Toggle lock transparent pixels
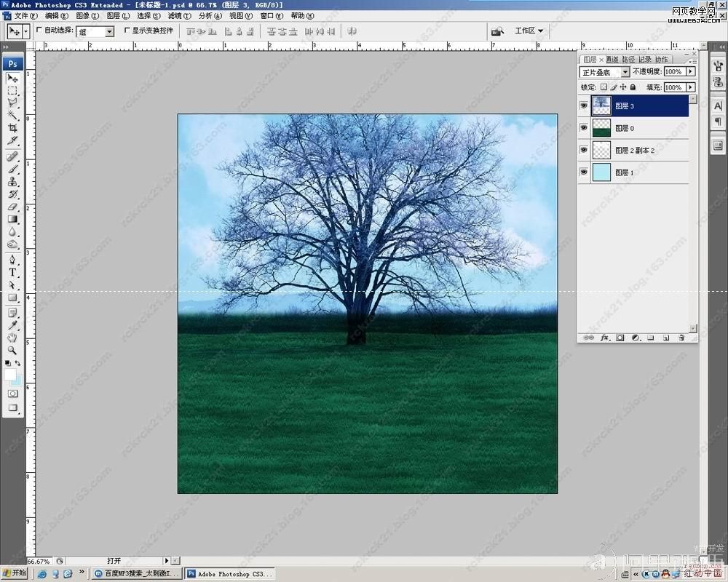 pyautogui.click(x=604, y=87)
